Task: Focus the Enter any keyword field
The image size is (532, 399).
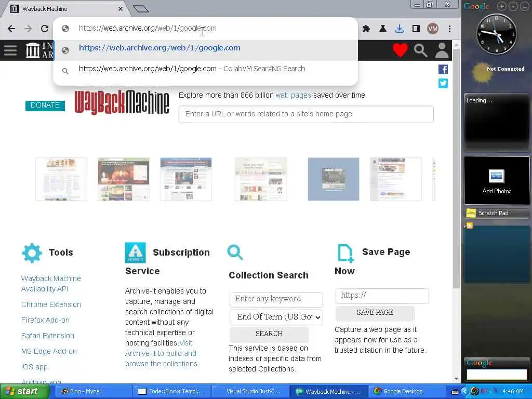Action: click(276, 299)
